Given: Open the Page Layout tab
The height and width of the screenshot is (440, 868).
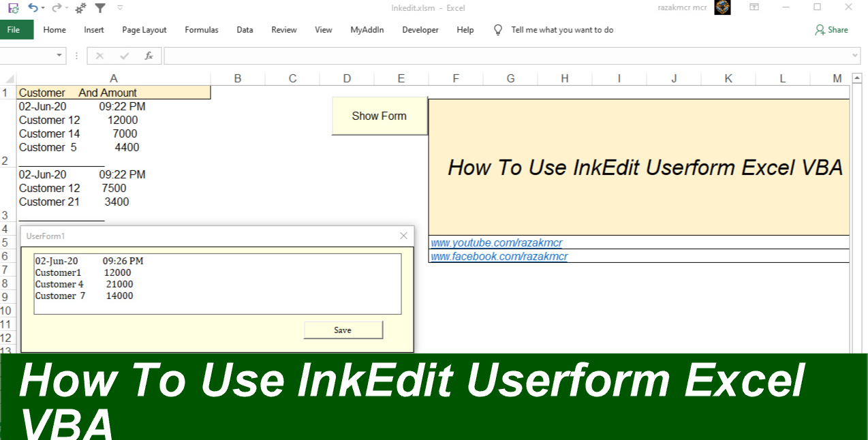Looking at the screenshot, I should pyautogui.click(x=144, y=30).
